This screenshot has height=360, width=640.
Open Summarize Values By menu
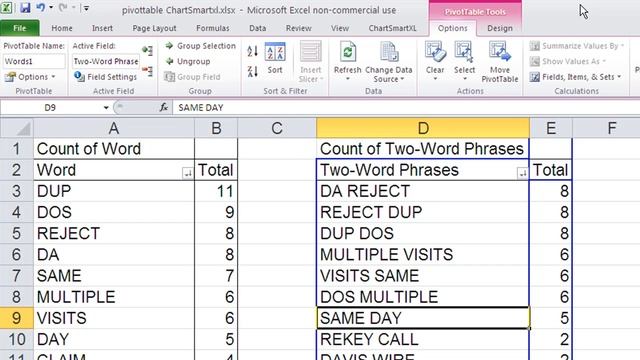(577, 46)
